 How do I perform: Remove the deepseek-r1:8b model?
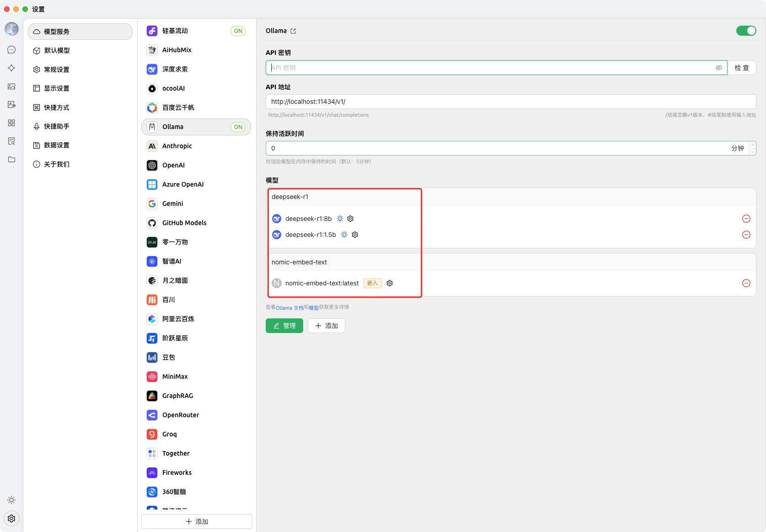[746, 219]
